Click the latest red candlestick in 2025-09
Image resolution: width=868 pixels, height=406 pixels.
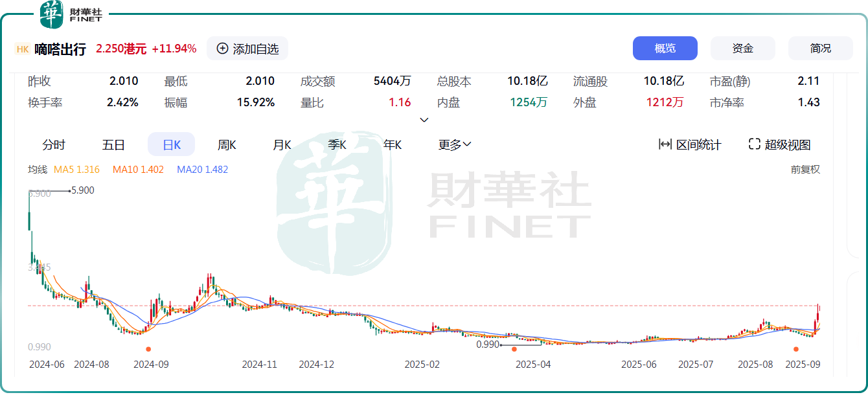click(x=818, y=313)
